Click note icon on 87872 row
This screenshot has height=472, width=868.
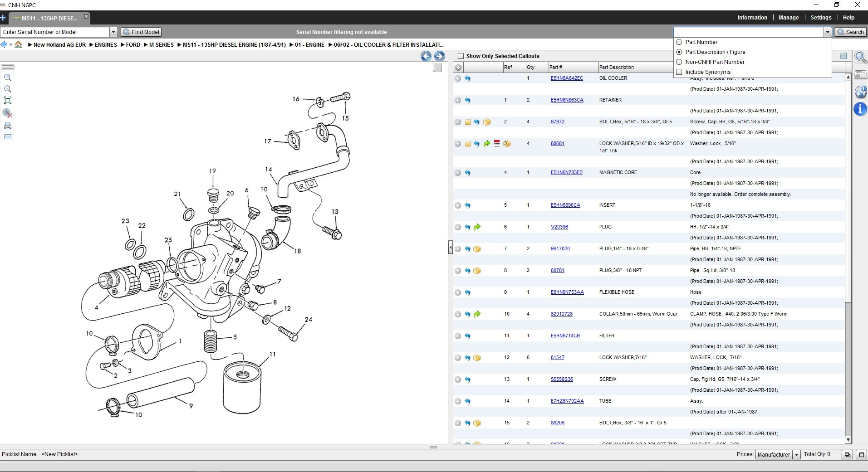point(468,122)
